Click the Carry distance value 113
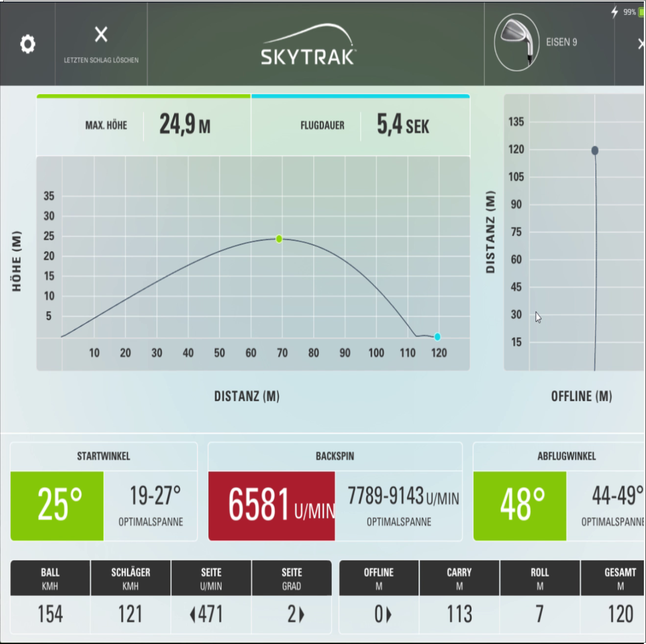The height and width of the screenshot is (644, 646). coord(459,614)
